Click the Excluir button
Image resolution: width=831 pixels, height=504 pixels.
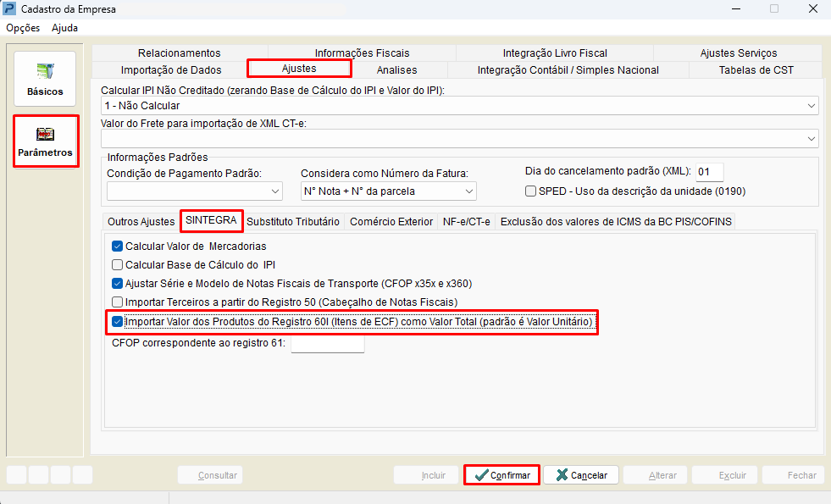pos(724,475)
